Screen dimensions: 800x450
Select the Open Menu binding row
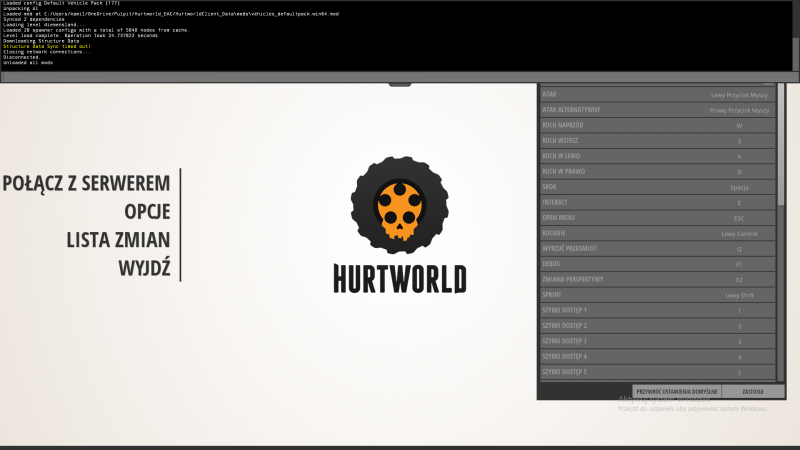click(x=658, y=217)
